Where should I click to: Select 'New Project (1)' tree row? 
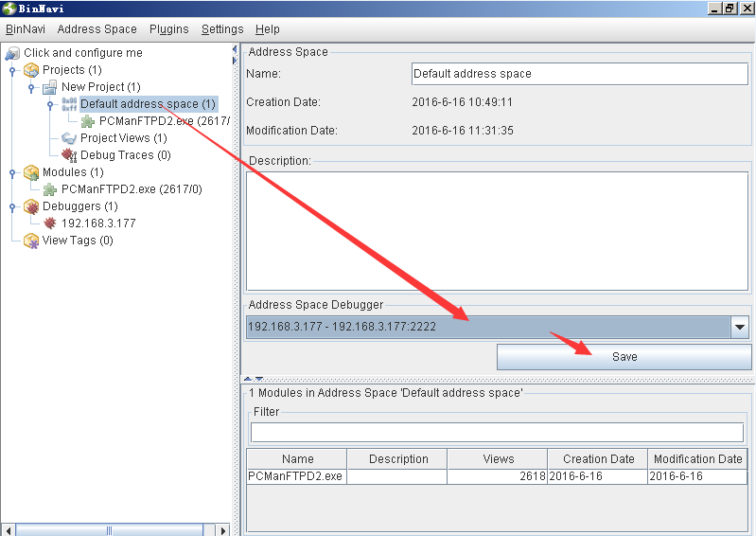(x=100, y=87)
